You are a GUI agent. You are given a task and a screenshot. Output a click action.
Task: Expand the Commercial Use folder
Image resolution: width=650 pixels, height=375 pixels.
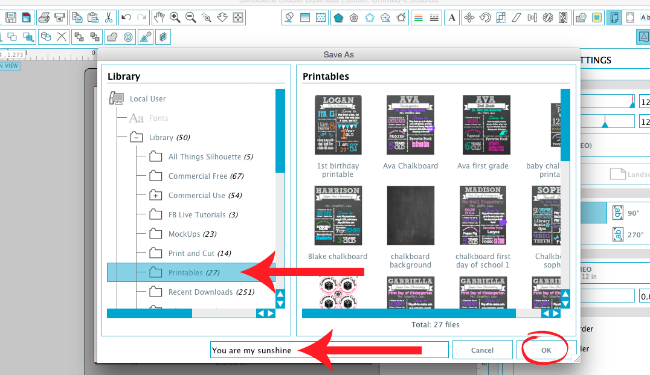tap(155, 195)
